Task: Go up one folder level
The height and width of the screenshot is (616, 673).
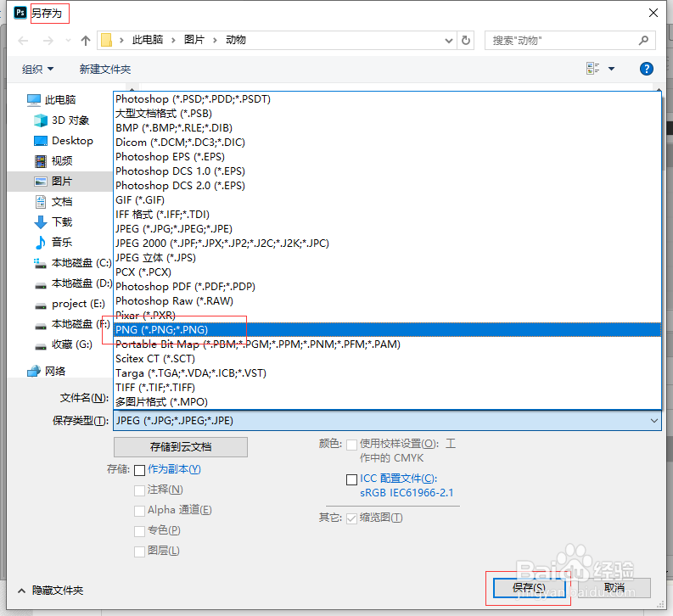Action: click(x=86, y=41)
